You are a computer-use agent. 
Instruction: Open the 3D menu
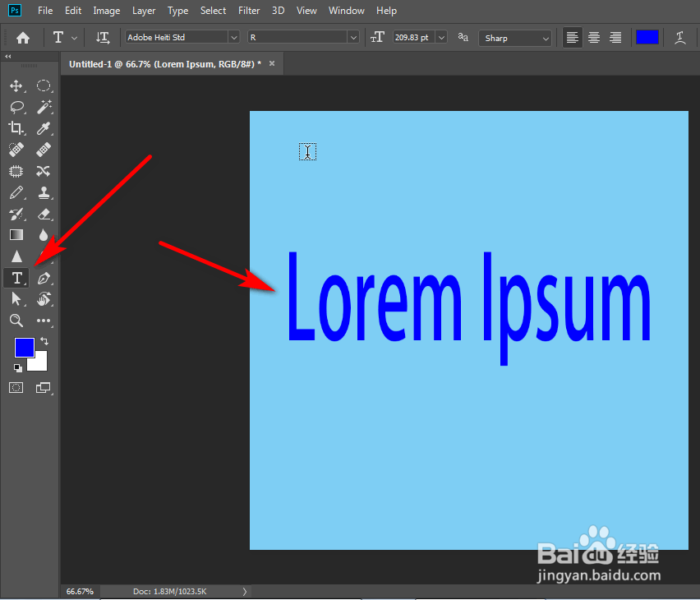point(279,11)
